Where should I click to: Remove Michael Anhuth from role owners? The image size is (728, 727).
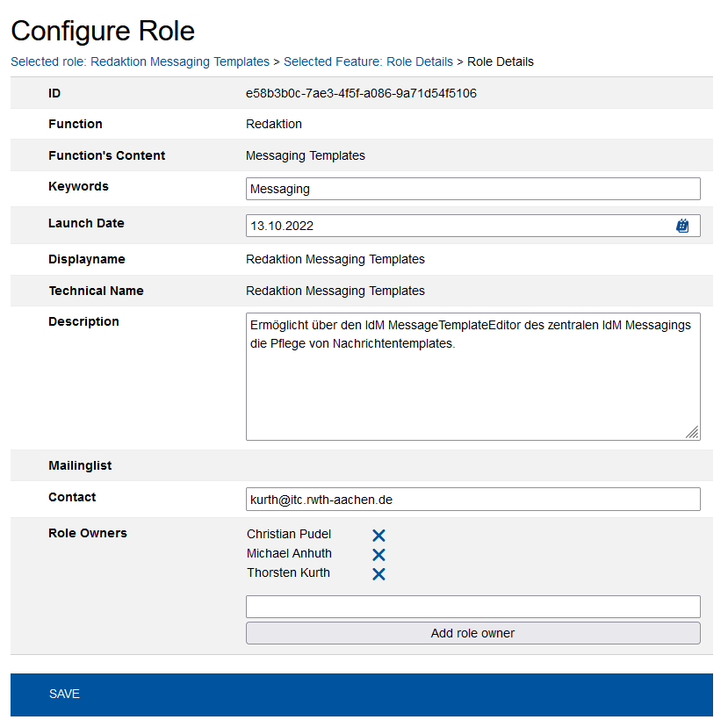(x=378, y=555)
